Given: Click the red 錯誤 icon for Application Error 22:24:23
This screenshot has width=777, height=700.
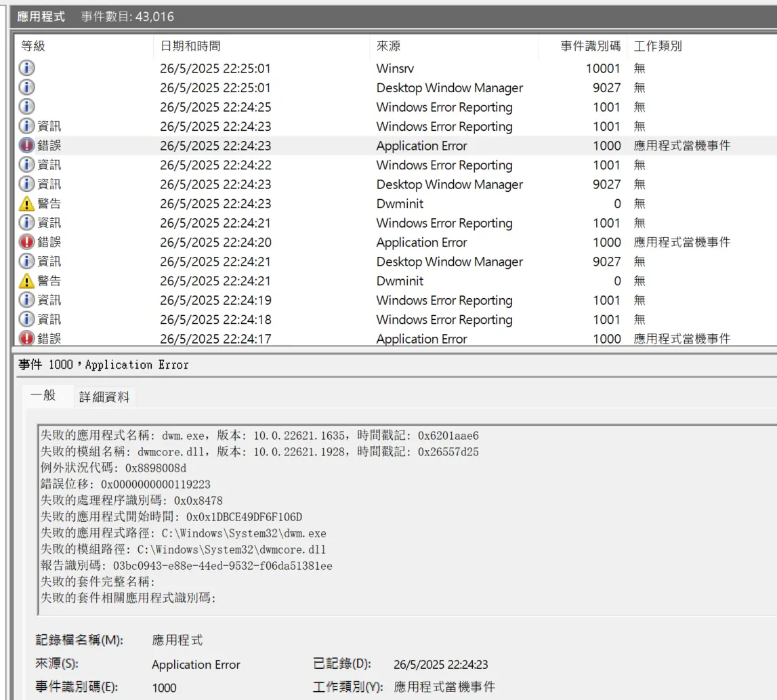Looking at the screenshot, I should click(27, 145).
